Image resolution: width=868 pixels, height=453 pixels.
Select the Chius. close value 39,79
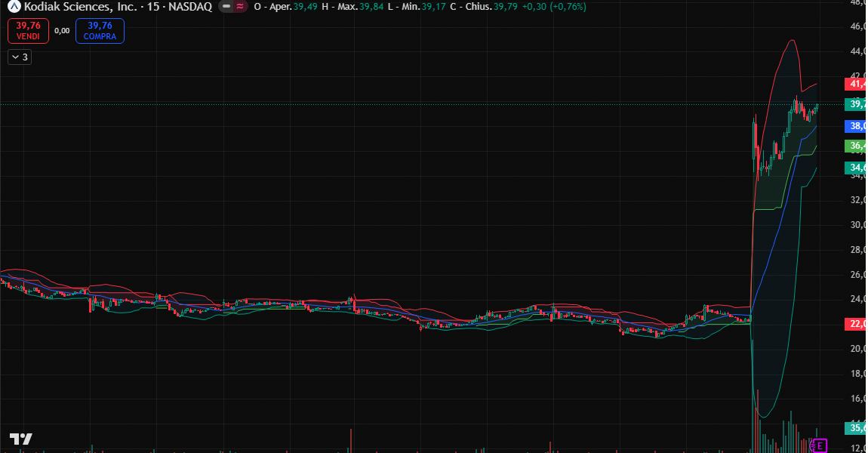pos(506,7)
